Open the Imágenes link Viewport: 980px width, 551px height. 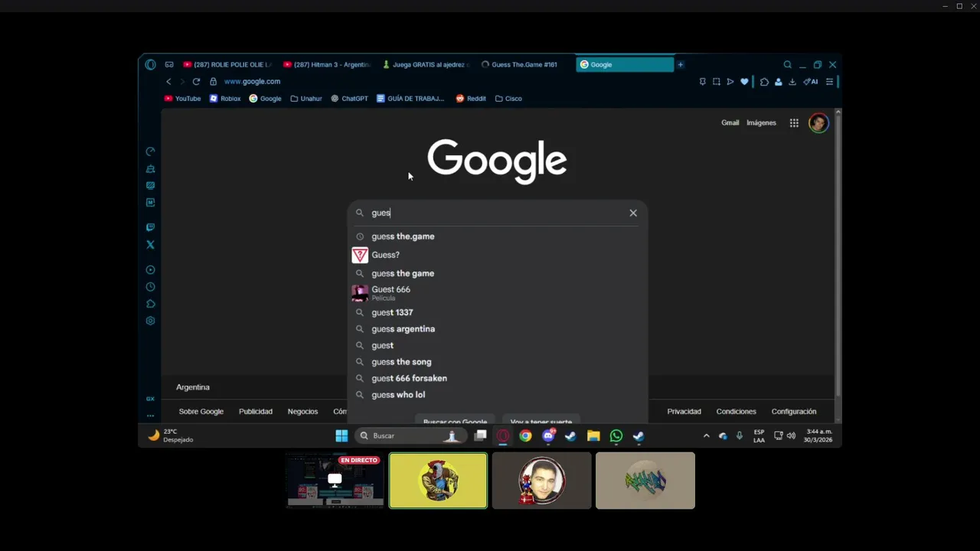coord(761,123)
